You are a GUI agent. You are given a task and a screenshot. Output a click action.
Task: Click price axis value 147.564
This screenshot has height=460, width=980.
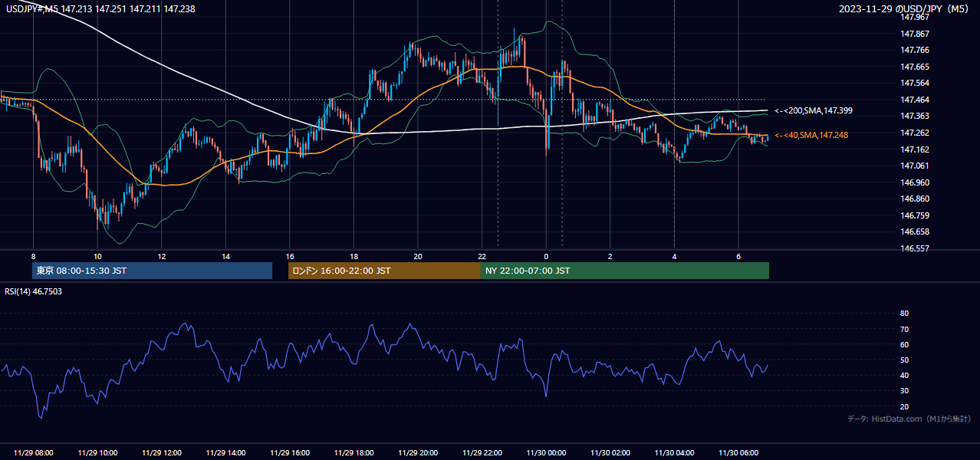click(x=916, y=83)
